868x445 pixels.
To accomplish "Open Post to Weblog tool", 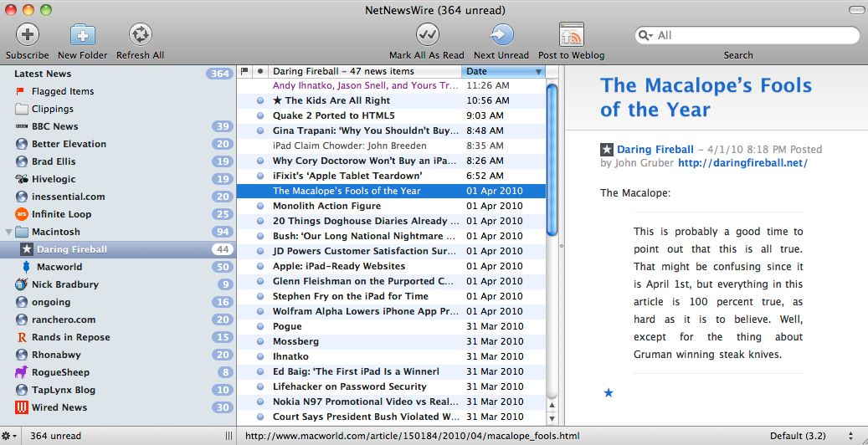I will [x=571, y=35].
